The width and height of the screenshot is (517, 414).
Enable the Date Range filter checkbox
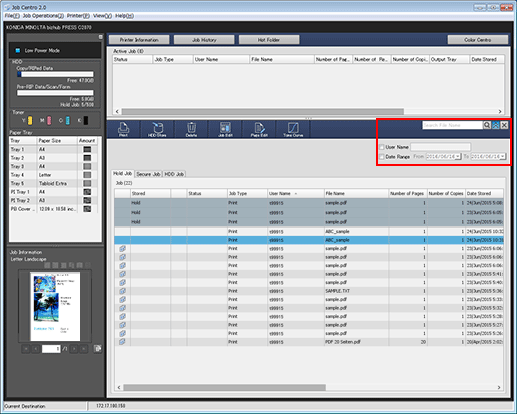coord(382,157)
